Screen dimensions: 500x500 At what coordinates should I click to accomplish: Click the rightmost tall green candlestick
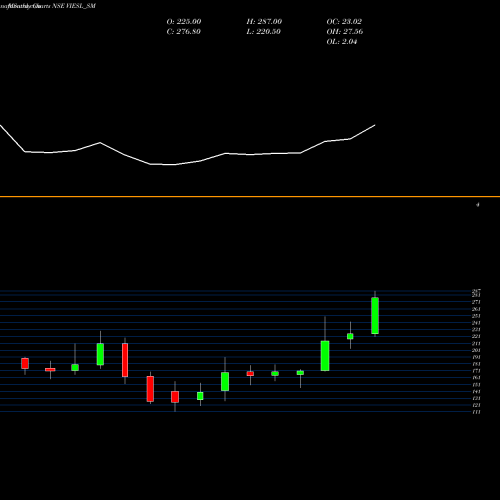point(375,315)
